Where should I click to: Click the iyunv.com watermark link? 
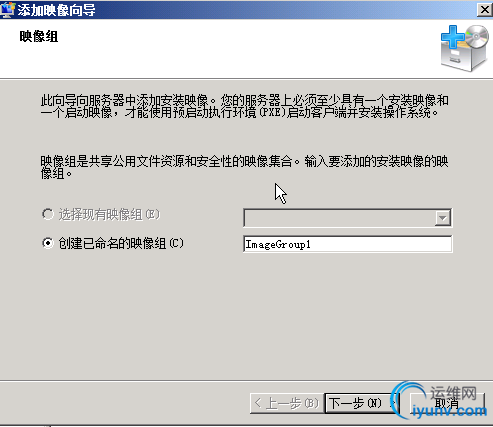(x=449, y=410)
